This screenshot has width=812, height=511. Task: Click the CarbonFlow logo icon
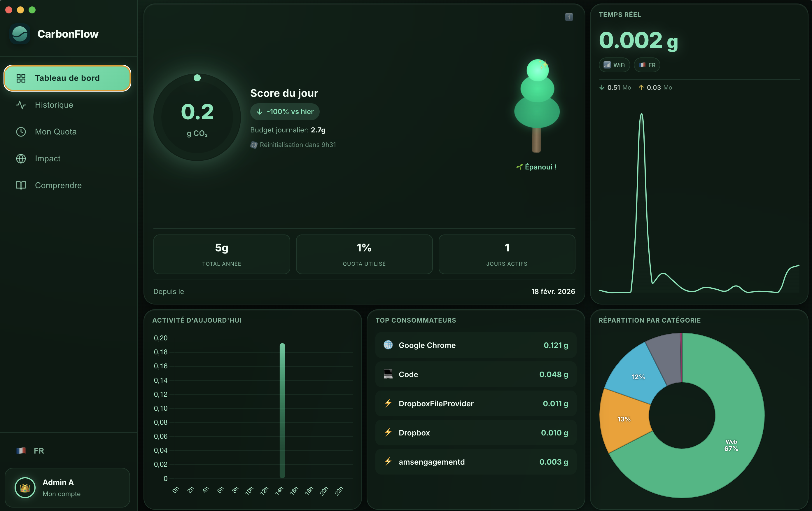(20, 34)
